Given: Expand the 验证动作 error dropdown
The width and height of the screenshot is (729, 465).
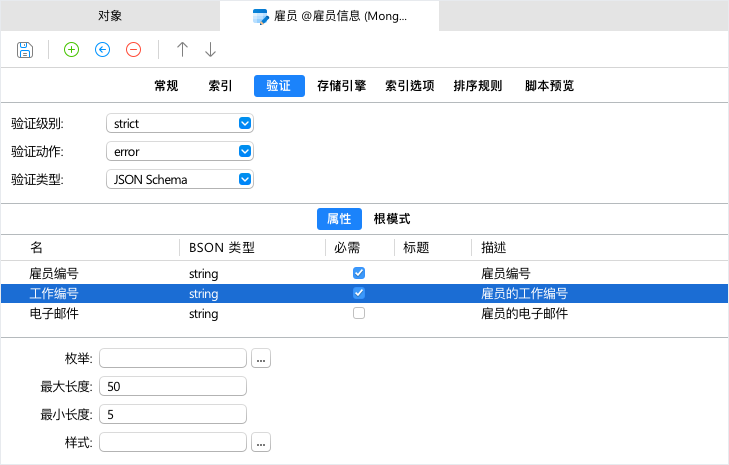Looking at the screenshot, I should 180,151.
